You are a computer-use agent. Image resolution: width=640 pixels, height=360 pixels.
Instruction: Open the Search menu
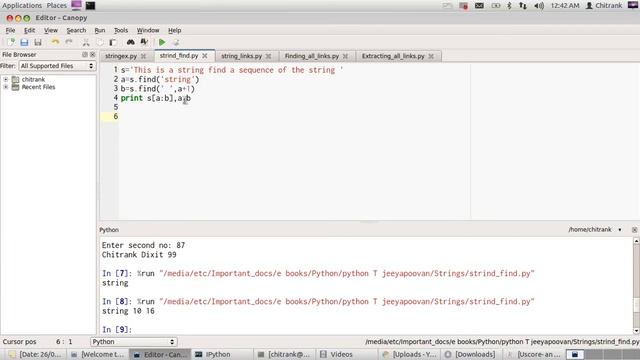coord(76,30)
